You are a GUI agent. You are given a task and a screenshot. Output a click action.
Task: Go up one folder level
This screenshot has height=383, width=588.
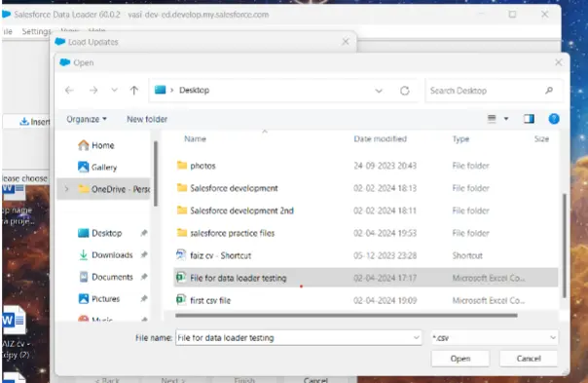tap(134, 90)
